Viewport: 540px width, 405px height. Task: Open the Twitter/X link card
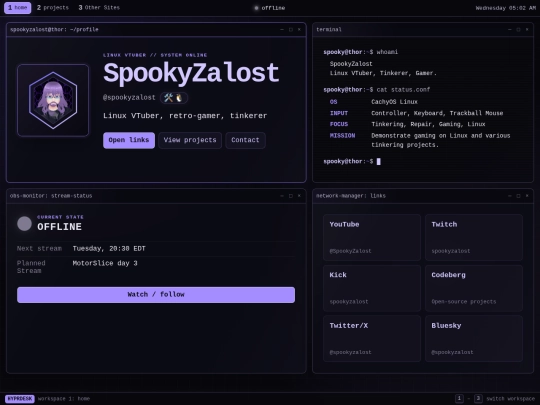[x=372, y=339]
